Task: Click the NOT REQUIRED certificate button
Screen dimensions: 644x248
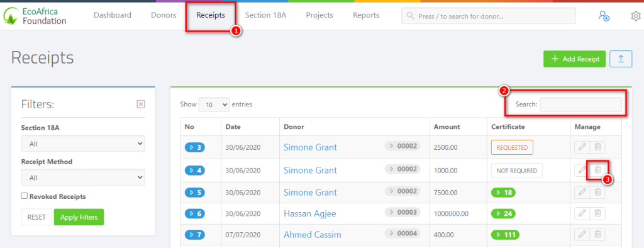Action: [x=517, y=171]
